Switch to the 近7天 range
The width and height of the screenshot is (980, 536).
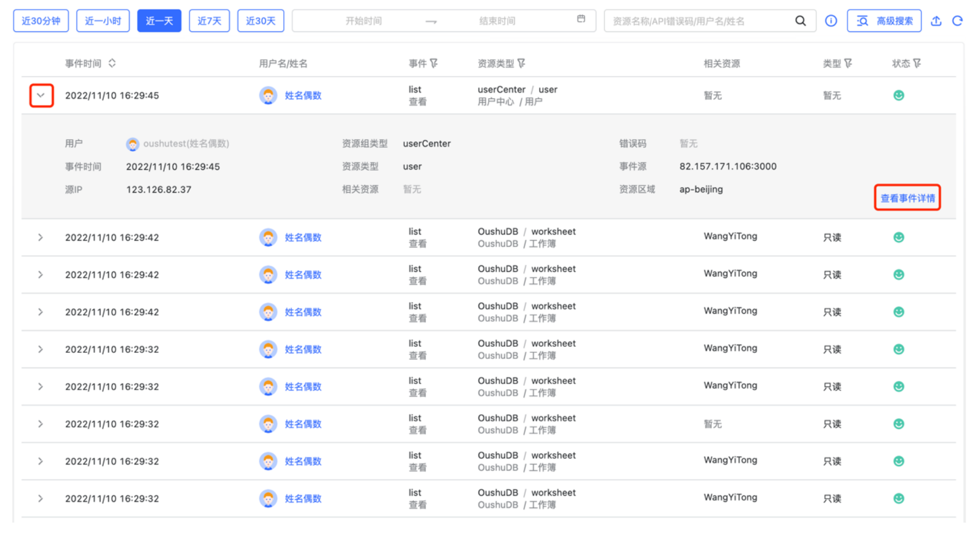[209, 21]
